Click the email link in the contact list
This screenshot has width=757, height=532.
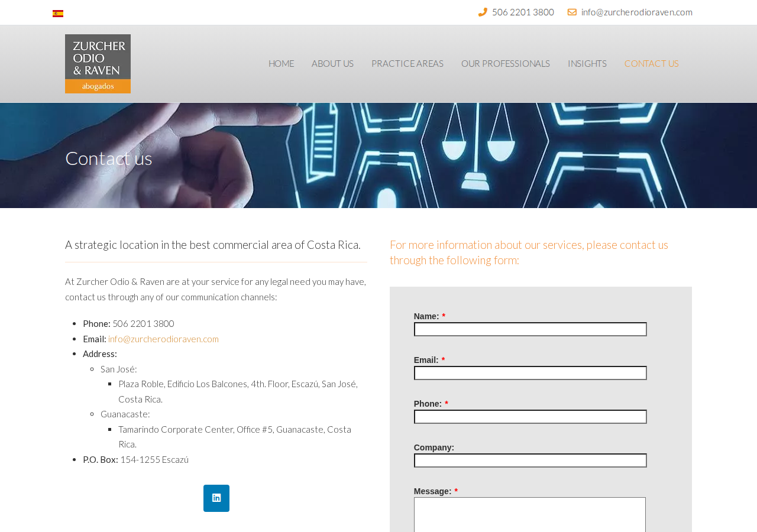coord(163,339)
